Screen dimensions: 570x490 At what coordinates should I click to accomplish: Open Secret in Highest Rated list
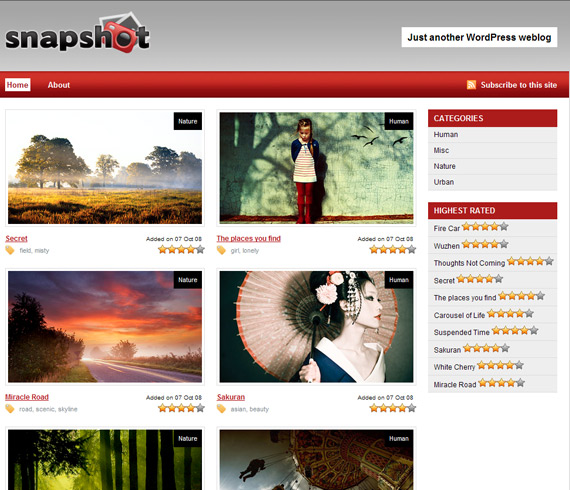[444, 281]
